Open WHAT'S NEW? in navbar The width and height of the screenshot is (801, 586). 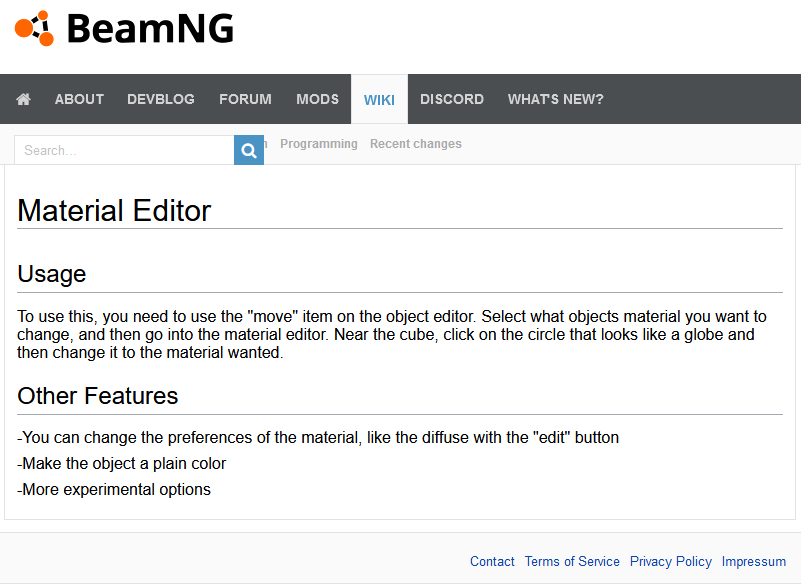(x=555, y=99)
